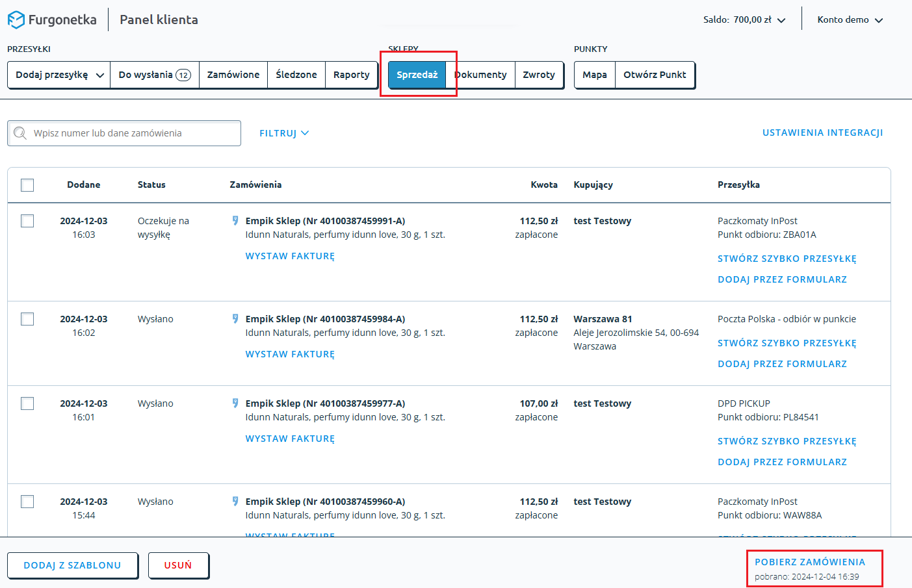Open the Saldo balance dropdown

pos(781,20)
